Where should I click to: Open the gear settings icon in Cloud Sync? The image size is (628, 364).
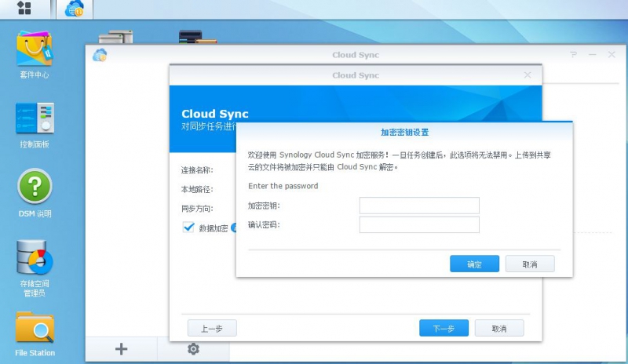pos(193,349)
